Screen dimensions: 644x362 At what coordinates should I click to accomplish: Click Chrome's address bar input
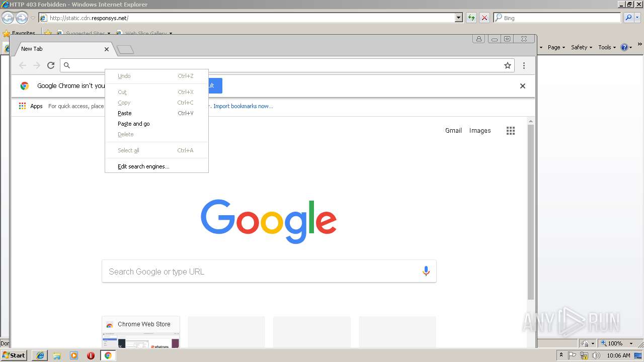[x=287, y=65]
